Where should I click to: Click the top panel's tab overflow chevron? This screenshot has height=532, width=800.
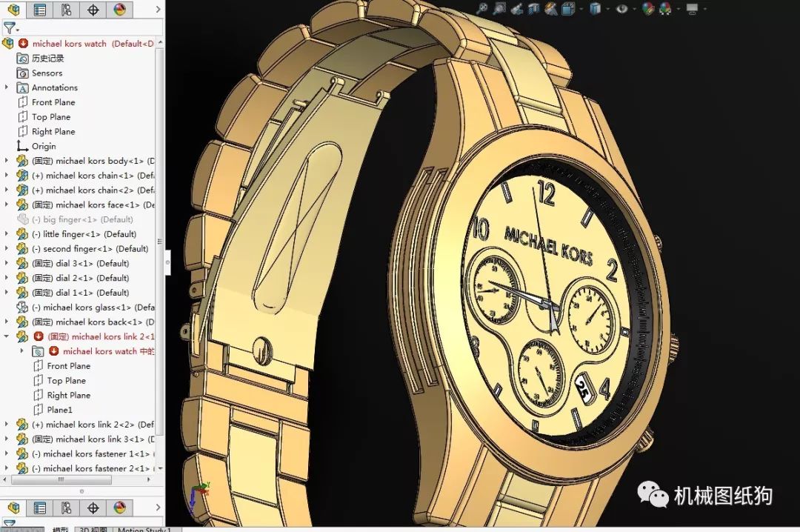click(x=158, y=9)
